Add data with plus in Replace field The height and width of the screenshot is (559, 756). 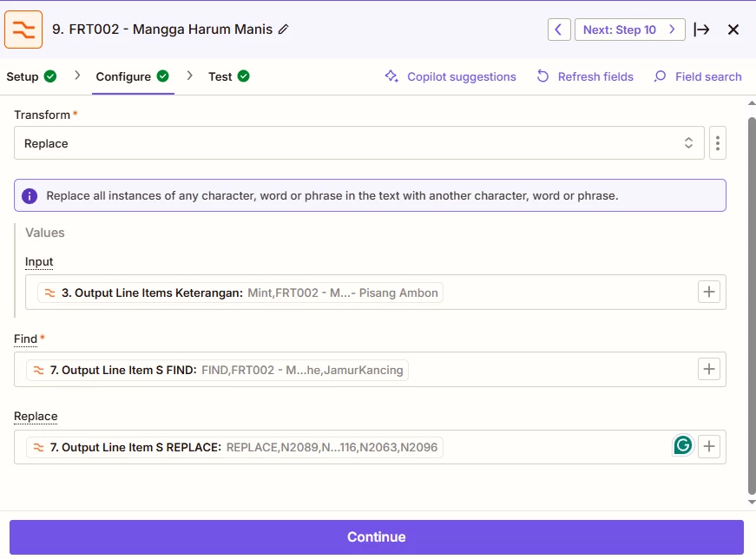709,446
